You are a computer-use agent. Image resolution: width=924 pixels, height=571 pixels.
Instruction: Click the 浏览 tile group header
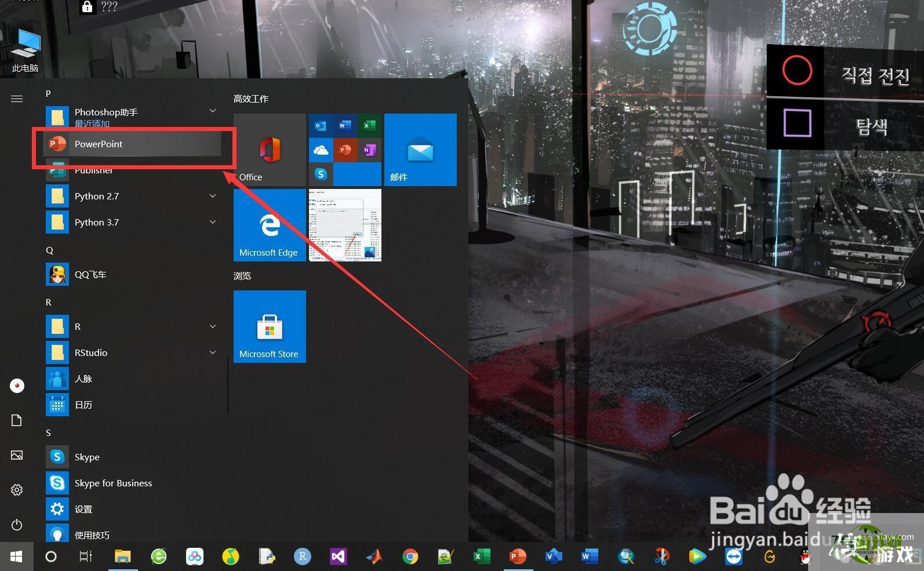coord(242,275)
